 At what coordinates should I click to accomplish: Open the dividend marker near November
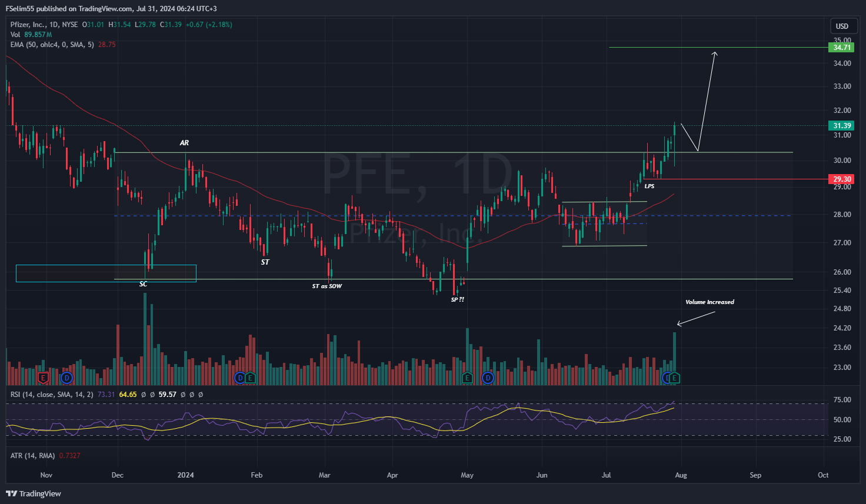(66, 377)
